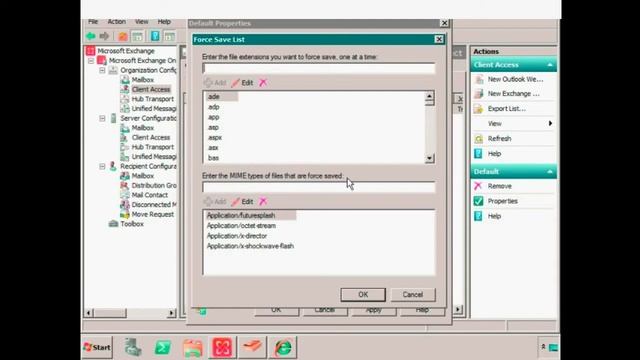Select Hub Transport under Organization Configuration
This screenshot has height=360, width=640.
point(152,99)
